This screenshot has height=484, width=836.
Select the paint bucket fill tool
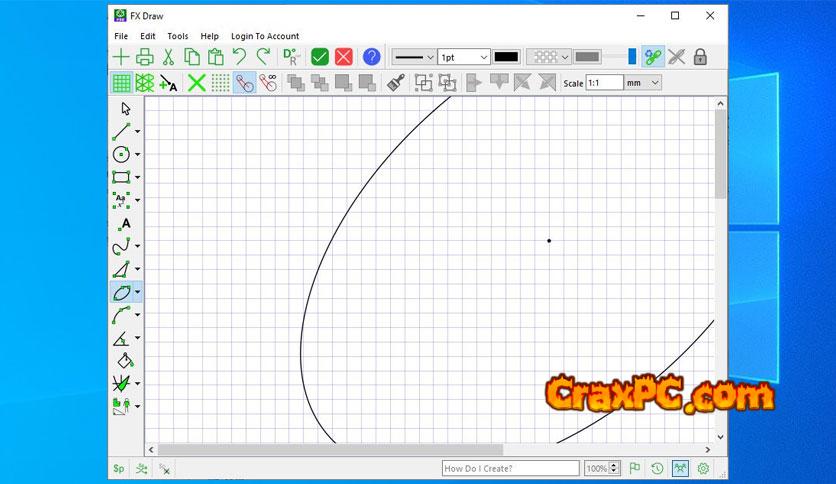pyautogui.click(x=124, y=361)
